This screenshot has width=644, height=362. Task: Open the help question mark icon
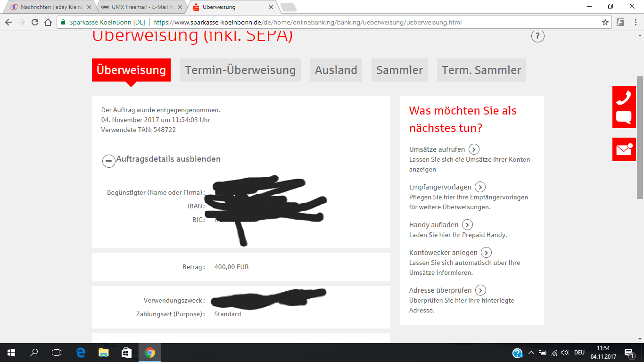[538, 36]
